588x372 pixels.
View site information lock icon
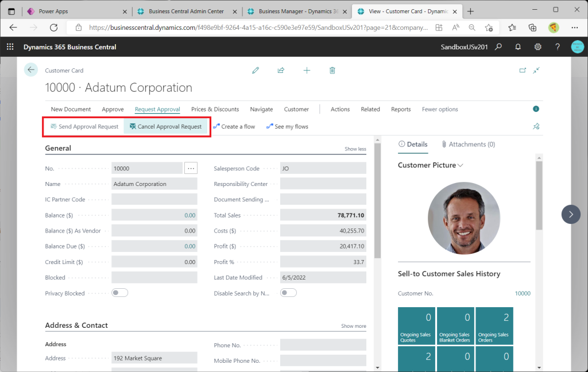pos(78,28)
